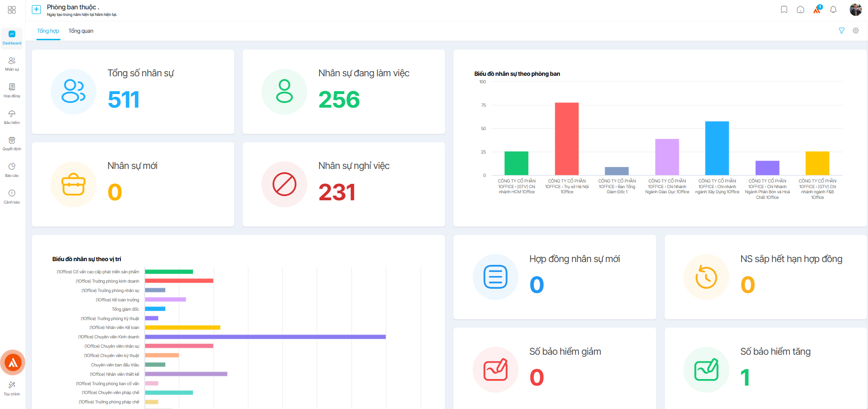The width and height of the screenshot is (868, 409).
Task: Open the app grid menu icon
Action: point(12,10)
